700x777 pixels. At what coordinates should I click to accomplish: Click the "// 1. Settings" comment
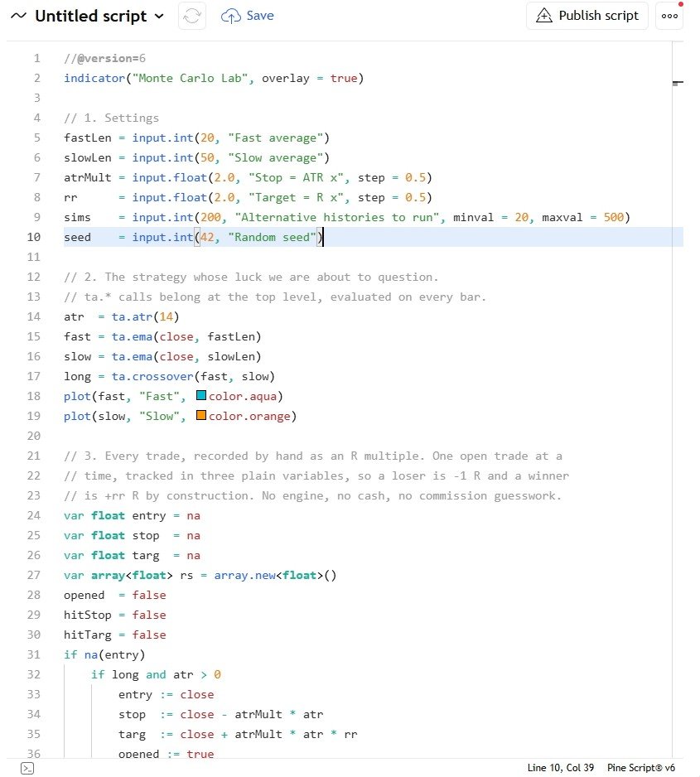[x=112, y=118]
